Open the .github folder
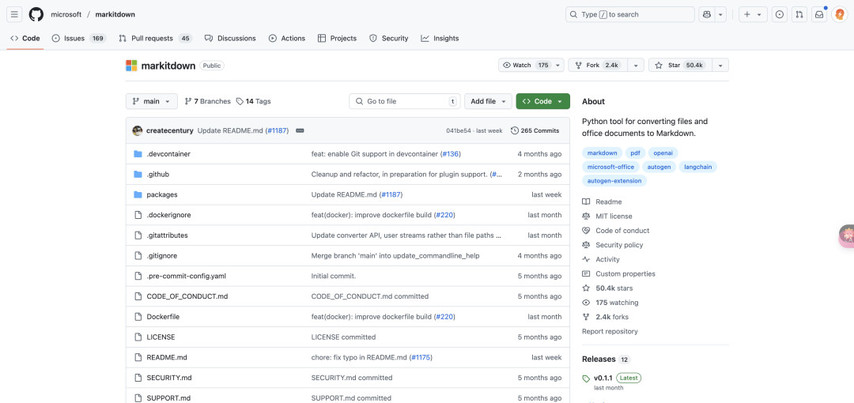854x403 pixels. tap(158, 174)
